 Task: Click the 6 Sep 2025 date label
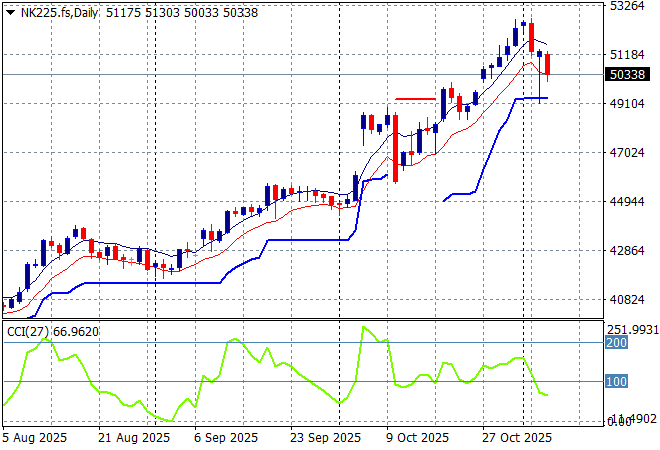tap(228, 438)
